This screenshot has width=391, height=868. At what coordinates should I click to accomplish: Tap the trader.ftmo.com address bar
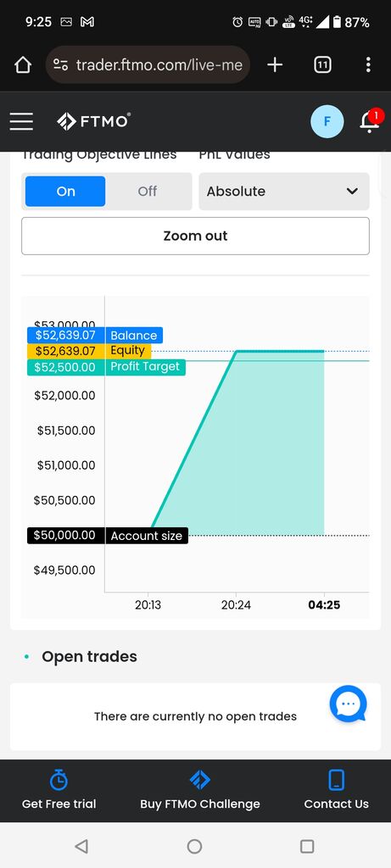coord(148,65)
